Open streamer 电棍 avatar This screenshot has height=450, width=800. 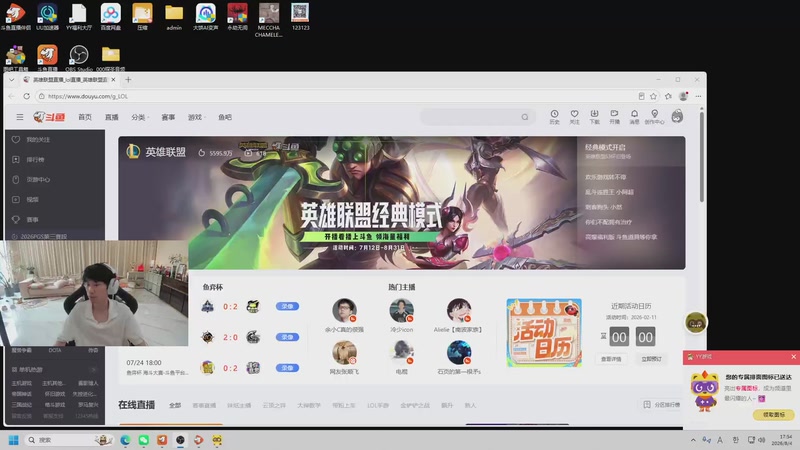point(402,353)
